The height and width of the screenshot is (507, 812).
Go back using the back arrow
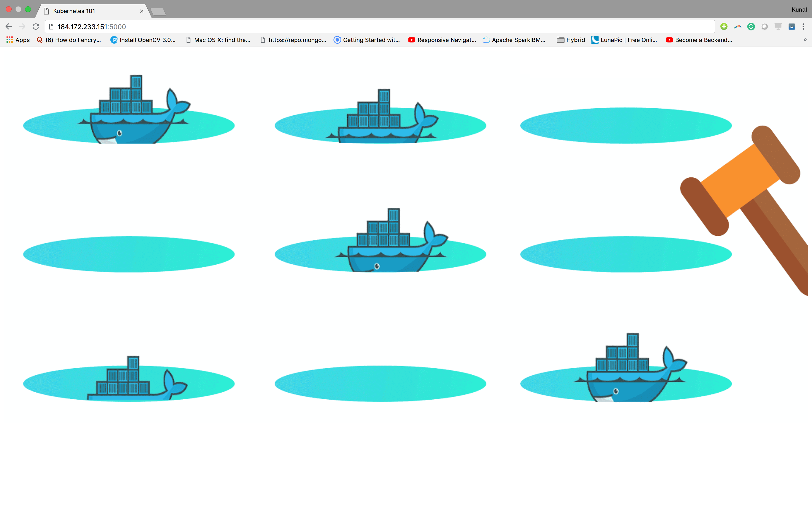pos(9,27)
